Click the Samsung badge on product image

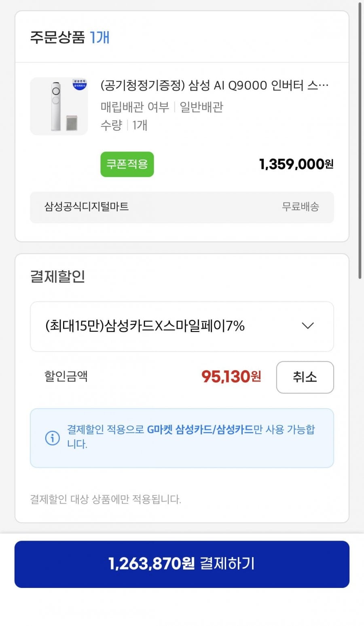pos(79,85)
